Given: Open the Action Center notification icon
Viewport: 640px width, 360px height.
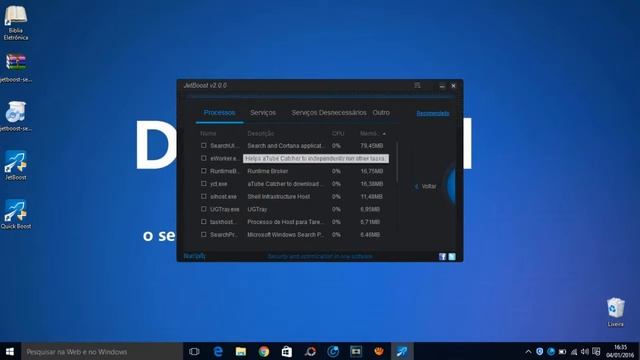Looking at the screenshot, I should (x=596, y=351).
